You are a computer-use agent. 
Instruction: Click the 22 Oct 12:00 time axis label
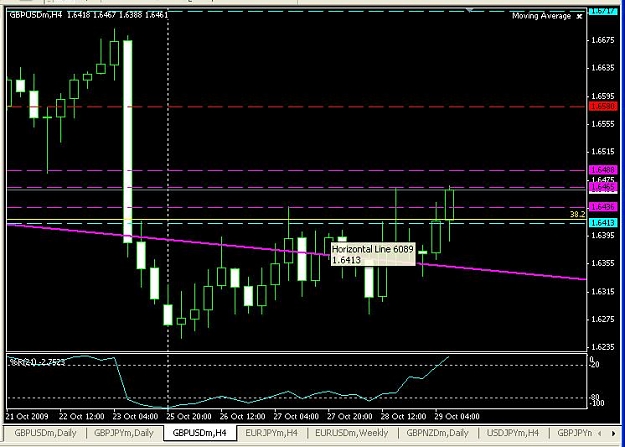point(81,416)
